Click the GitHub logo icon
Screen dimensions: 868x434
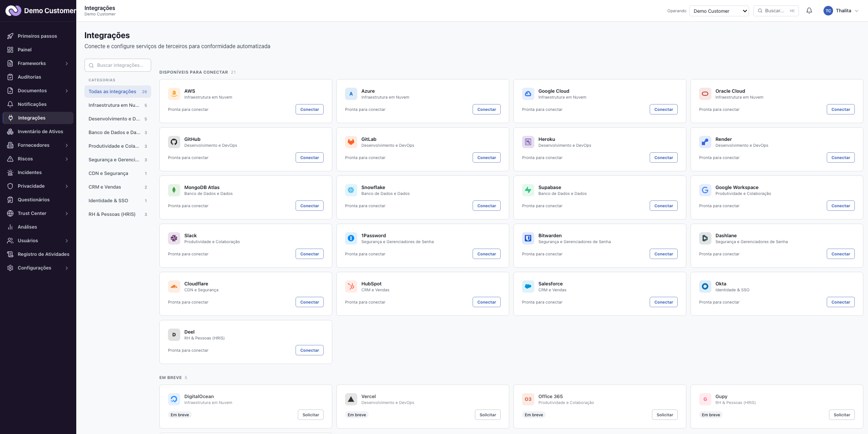(x=174, y=142)
